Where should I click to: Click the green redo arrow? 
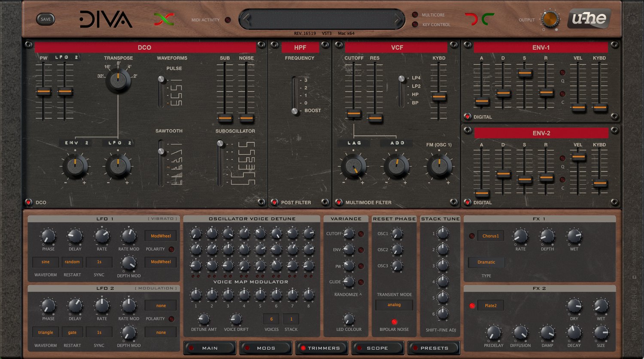[x=488, y=19]
